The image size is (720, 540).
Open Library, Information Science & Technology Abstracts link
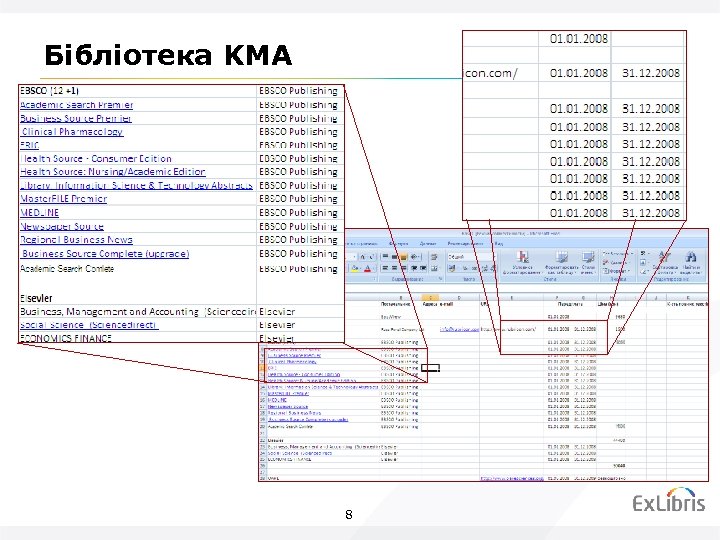[x=136, y=186]
